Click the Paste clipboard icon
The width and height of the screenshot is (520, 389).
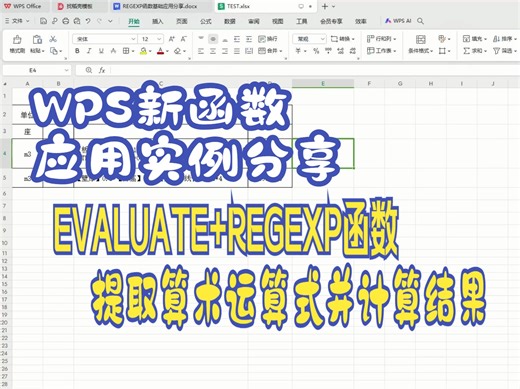pos(37,39)
